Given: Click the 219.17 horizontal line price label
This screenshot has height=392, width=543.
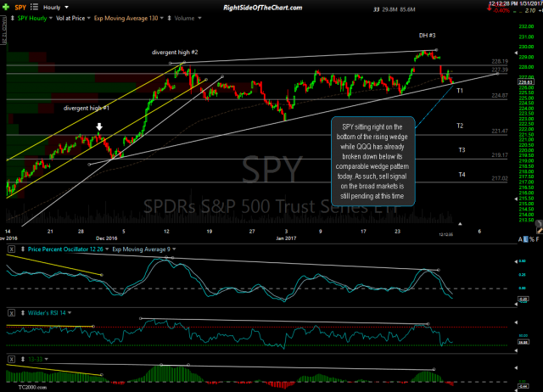Looking at the screenshot, I should tap(500, 154).
